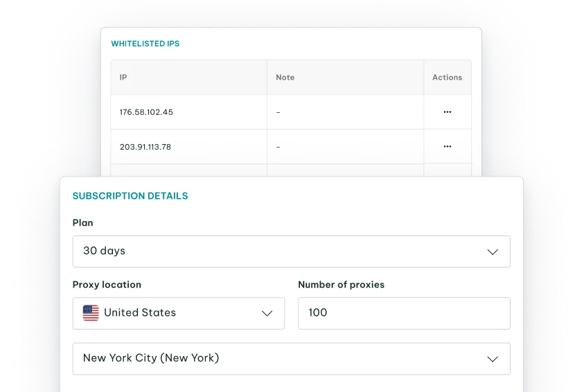Viewport: 575px width, 392px height.
Task: Open actions menu for IP 176.58.102.45
Action: point(447,112)
